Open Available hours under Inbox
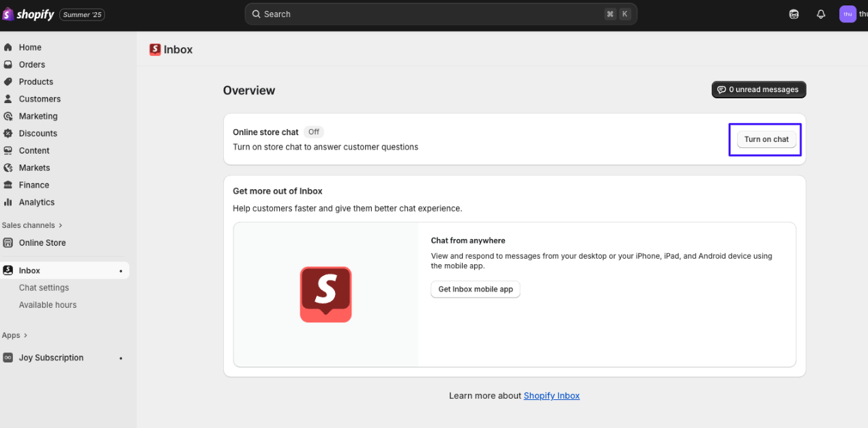The width and height of the screenshot is (868, 428). [48, 305]
